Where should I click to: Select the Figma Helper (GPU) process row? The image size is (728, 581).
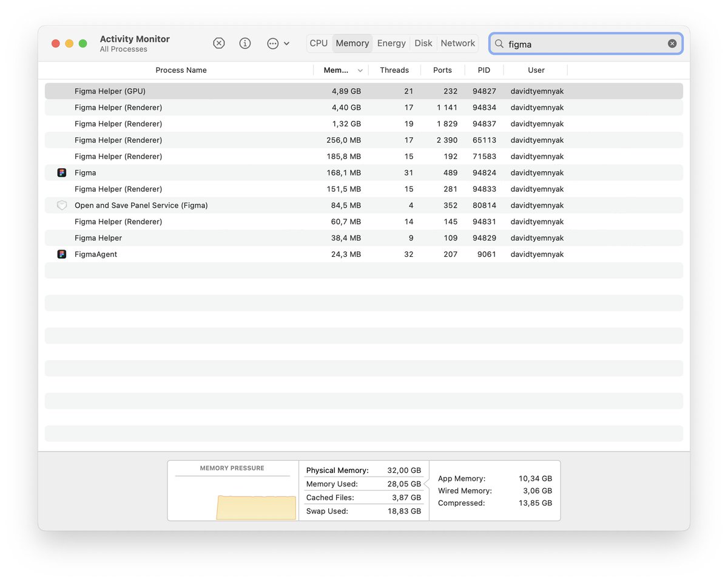click(364, 91)
